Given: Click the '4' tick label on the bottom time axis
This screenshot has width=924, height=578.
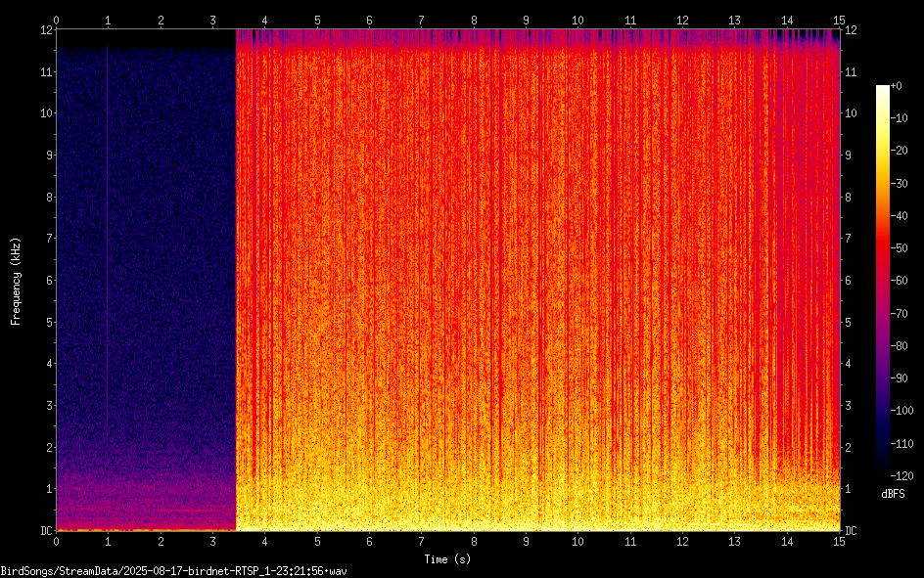Looking at the screenshot, I should tap(264, 542).
